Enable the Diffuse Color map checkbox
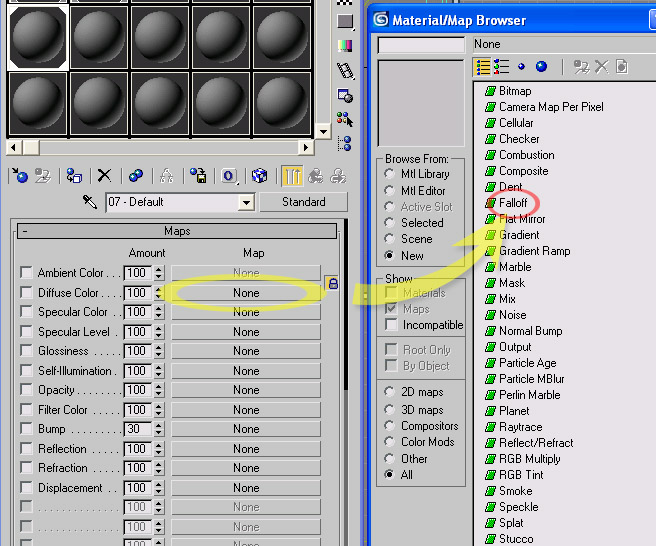 [27, 293]
